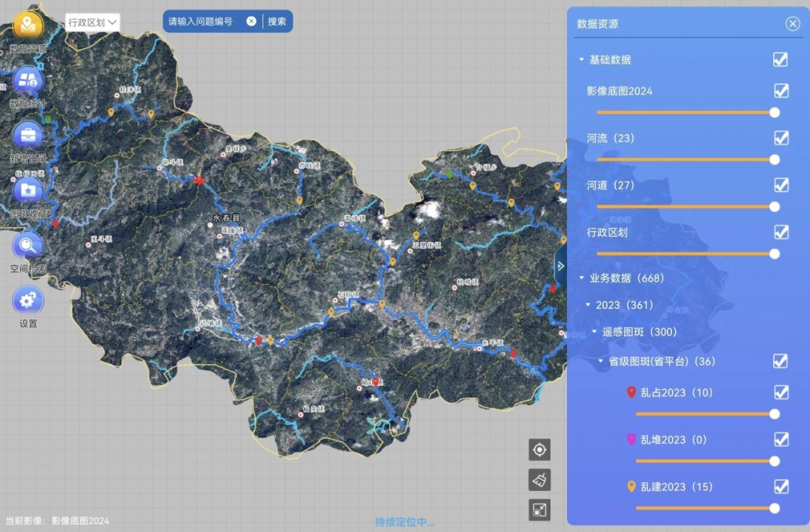Open the 行政区划 dropdown

point(93,22)
